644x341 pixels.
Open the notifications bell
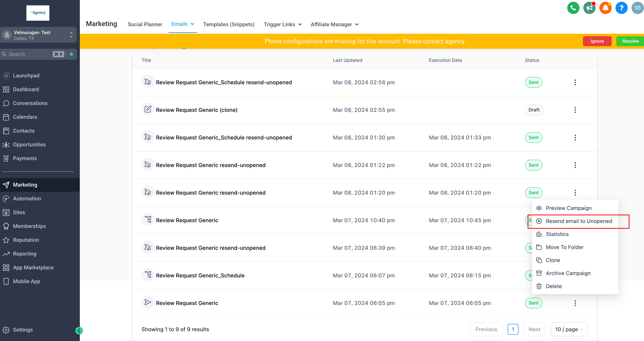(605, 8)
